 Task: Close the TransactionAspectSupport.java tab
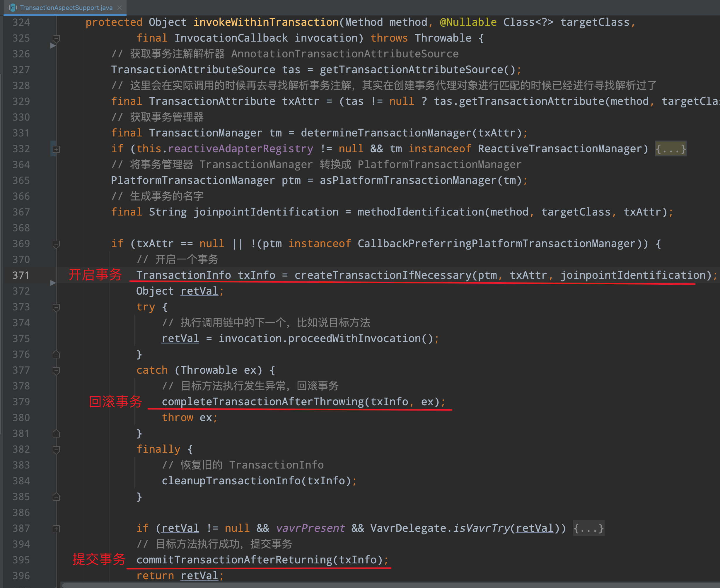119,7
